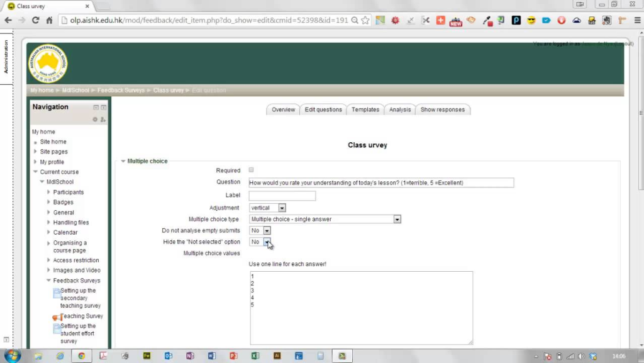This screenshot has width=644, height=363.
Task: Open the docked Administration side tab
Action: (6, 57)
